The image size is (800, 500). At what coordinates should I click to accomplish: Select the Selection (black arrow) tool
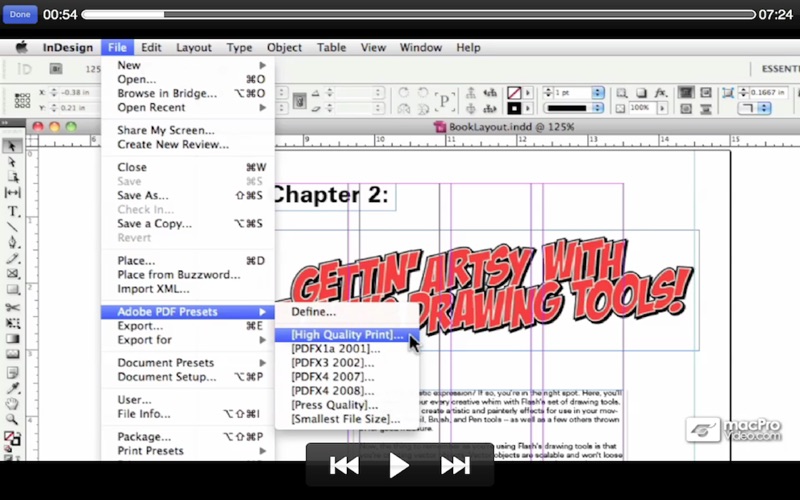[x=12, y=146]
